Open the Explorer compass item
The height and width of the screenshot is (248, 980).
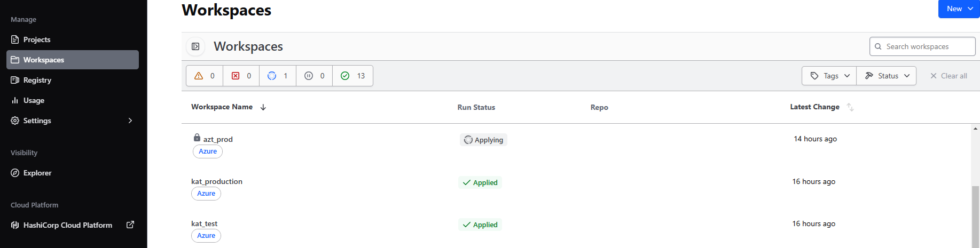[x=37, y=173]
